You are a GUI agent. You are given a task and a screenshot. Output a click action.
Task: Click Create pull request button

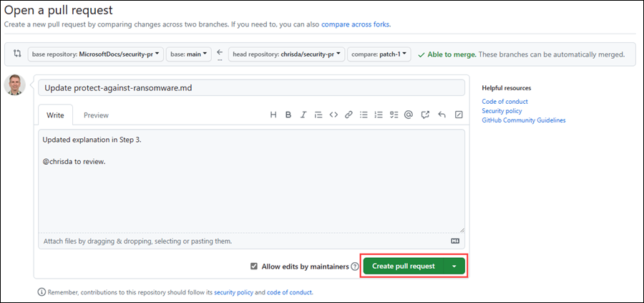coord(404,266)
